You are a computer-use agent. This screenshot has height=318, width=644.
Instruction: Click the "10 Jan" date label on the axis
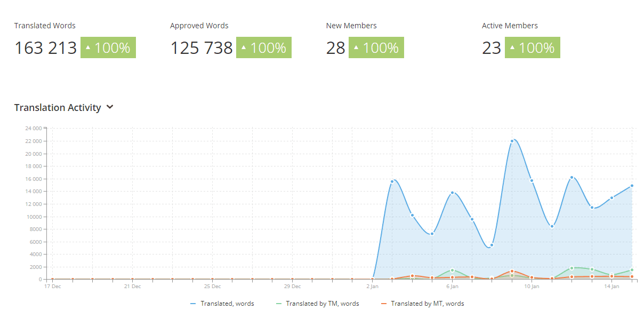(x=532, y=287)
